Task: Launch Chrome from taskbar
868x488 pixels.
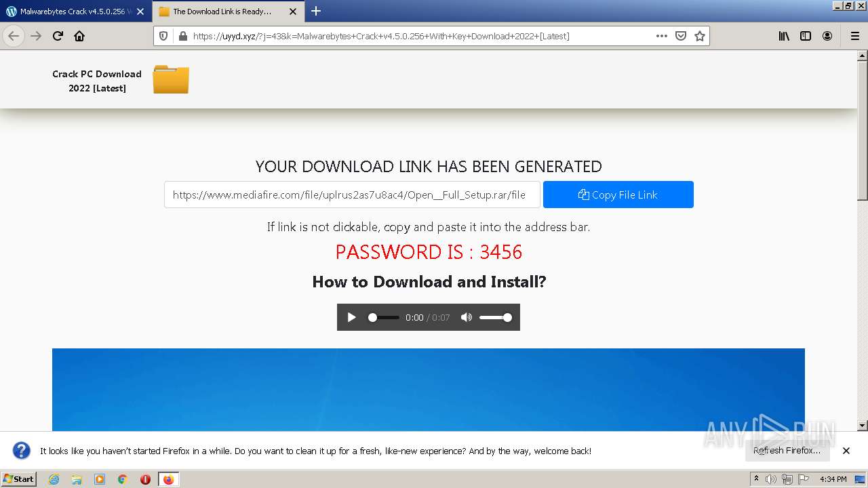Action: (123, 479)
